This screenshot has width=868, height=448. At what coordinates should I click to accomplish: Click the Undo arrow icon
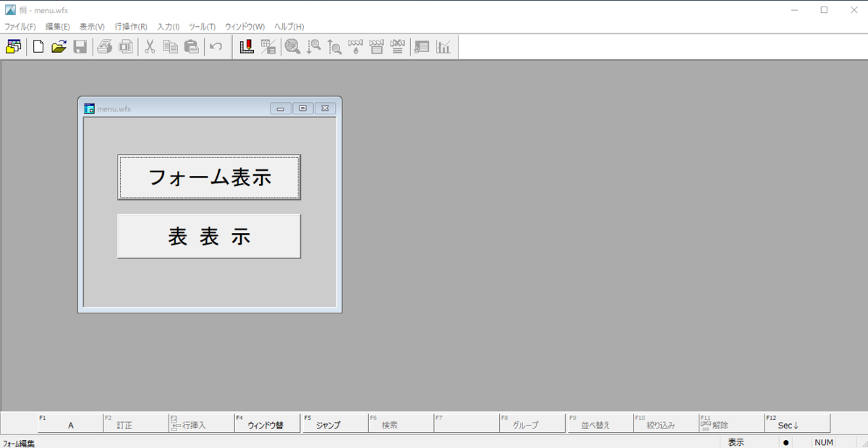pyautogui.click(x=216, y=47)
